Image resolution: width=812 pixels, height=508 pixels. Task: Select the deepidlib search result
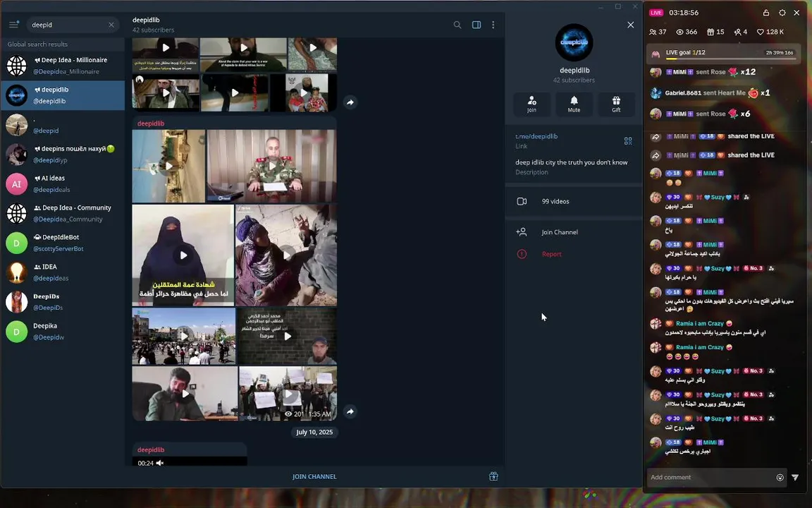(x=63, y=95)
